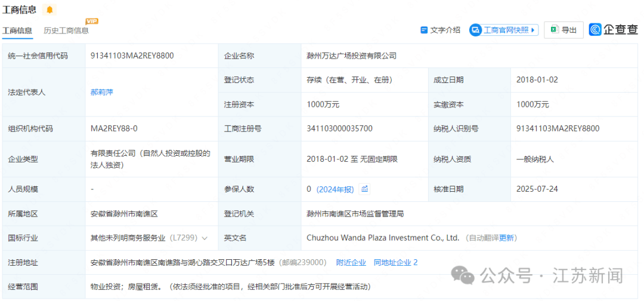Screen dimensions: 644x301
Task: Click the 登记机关 label cell
Action: (259, 214)
